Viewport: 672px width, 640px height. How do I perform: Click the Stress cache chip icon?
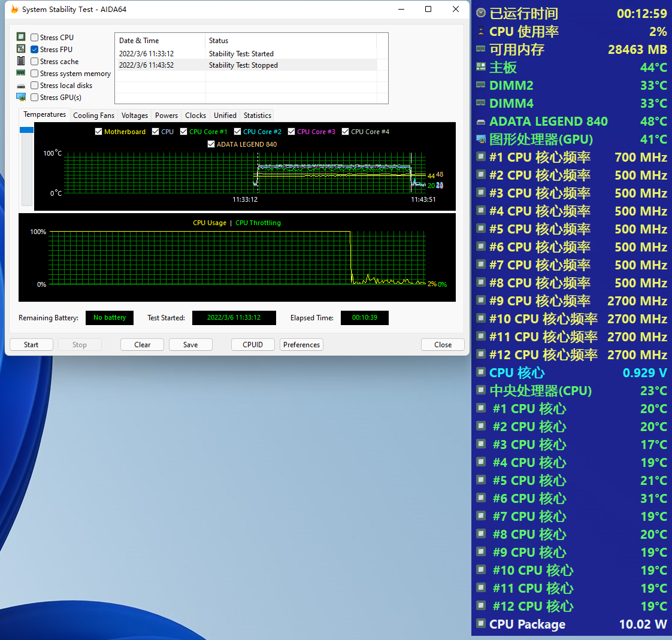point(21,61)
